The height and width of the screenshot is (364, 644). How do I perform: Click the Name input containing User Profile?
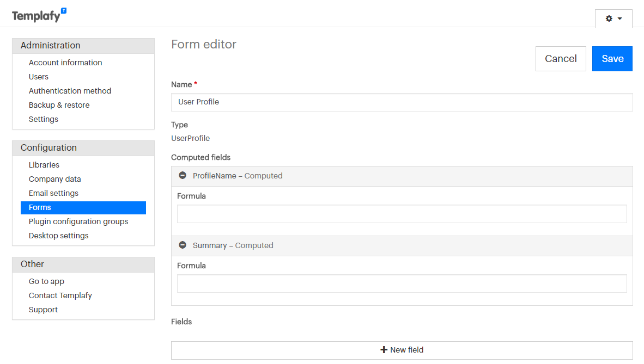(402, 102)
